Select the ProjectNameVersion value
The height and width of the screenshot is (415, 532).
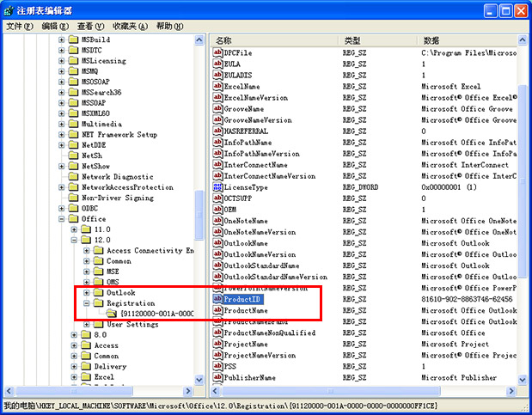260,355
